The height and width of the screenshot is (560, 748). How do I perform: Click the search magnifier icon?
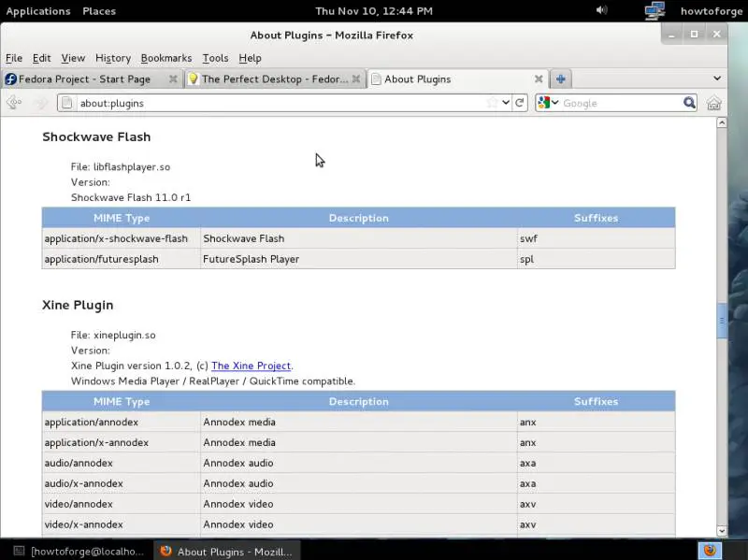tap(689, 103)
